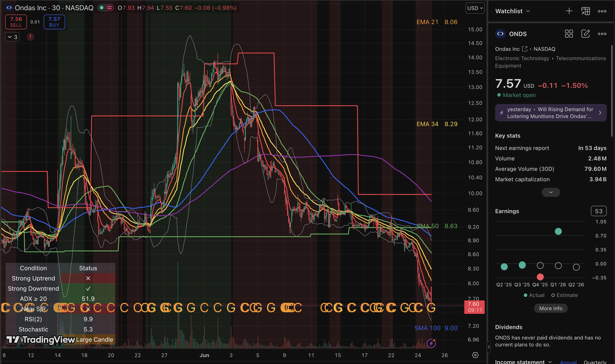Click the Strong Uptrend X status cell
Image resolution: width=615 pixels, height=364 pixels.
point(88,278)
